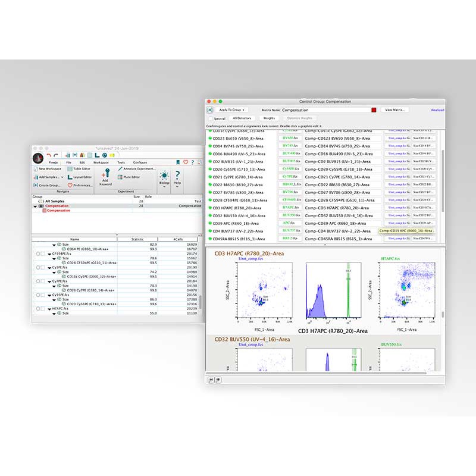The width and height of the screenshot is (476, 476).
Task: Click the heart icon beside the ribbon tabs
Action: (x=186, y=162)
